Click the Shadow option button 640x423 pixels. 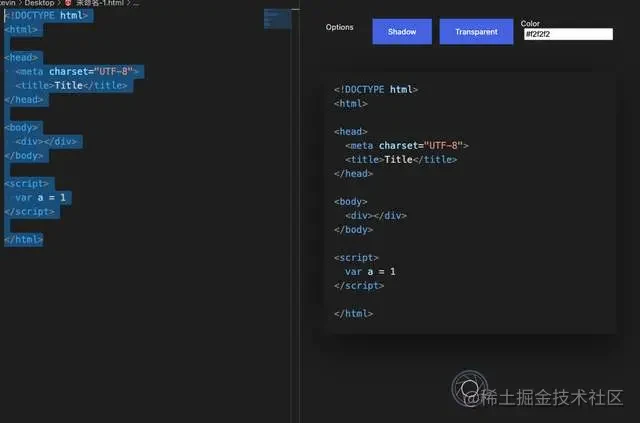click(402, 31)
